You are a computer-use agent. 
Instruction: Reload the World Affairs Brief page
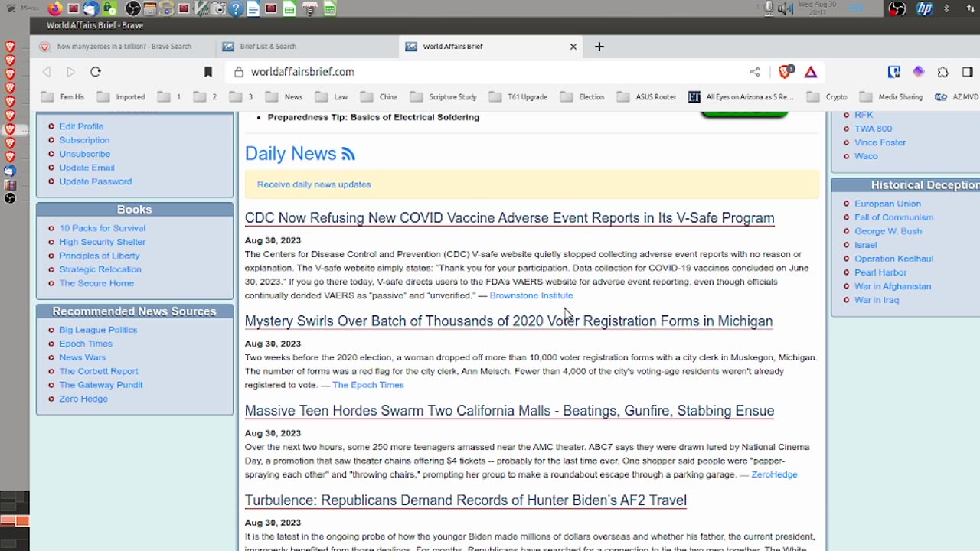tap(96, 72)
